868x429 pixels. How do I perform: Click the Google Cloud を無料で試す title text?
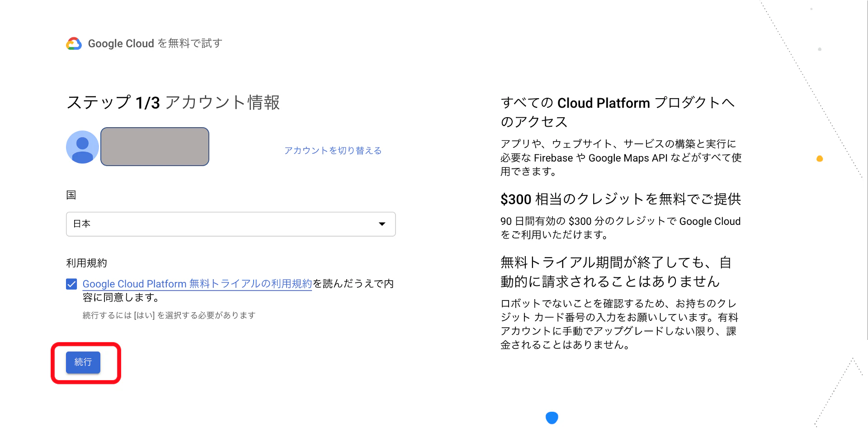155,43
